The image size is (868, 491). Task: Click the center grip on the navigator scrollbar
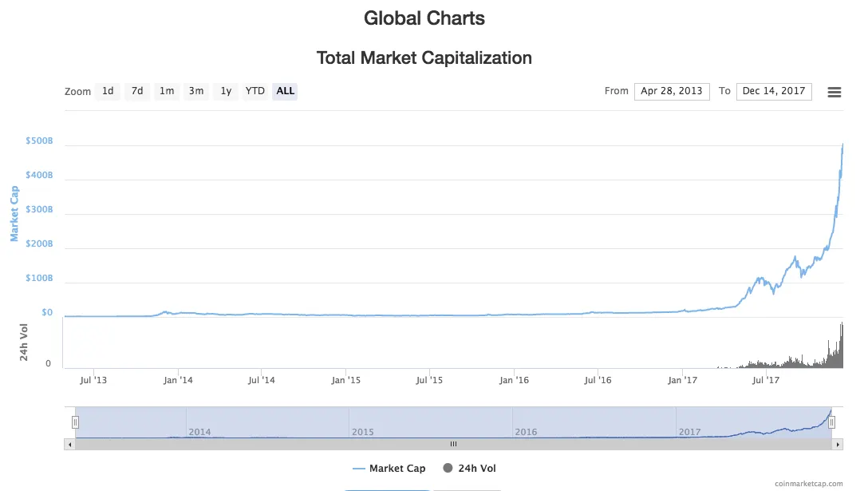coord(453,444)
